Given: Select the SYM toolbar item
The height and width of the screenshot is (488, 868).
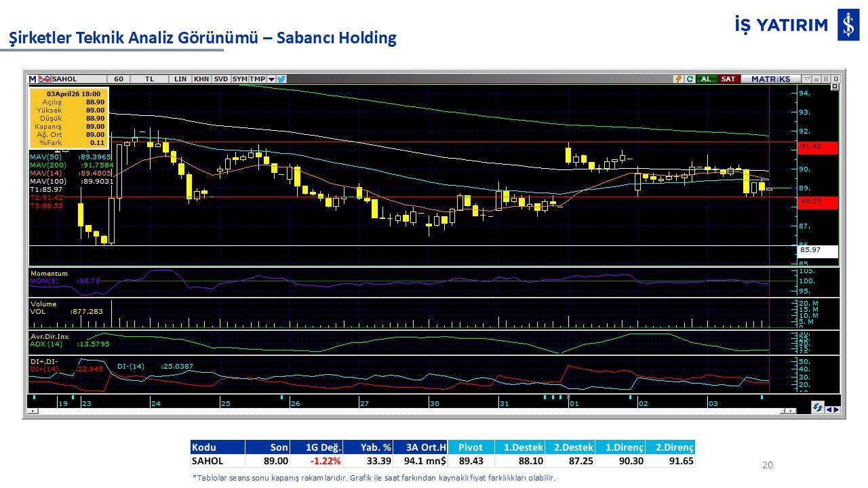Looking at the screenshot, I should click(240, 79).
